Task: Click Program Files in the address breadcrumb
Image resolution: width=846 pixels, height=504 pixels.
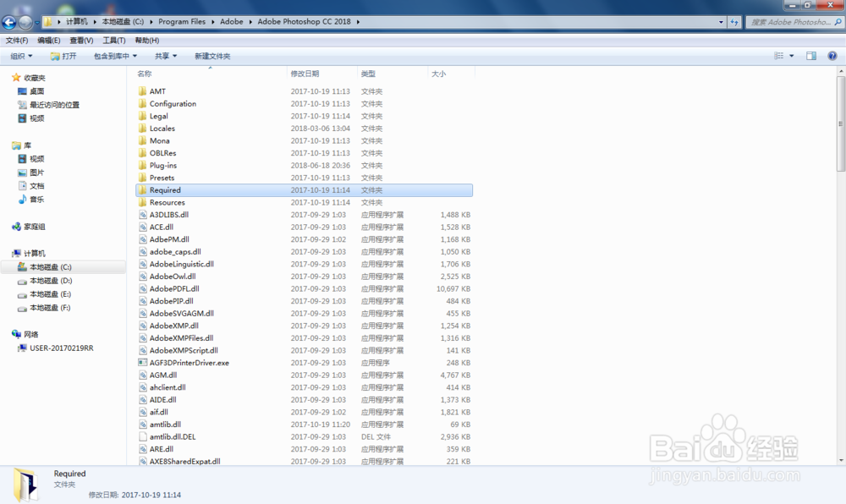Action: 182,22
